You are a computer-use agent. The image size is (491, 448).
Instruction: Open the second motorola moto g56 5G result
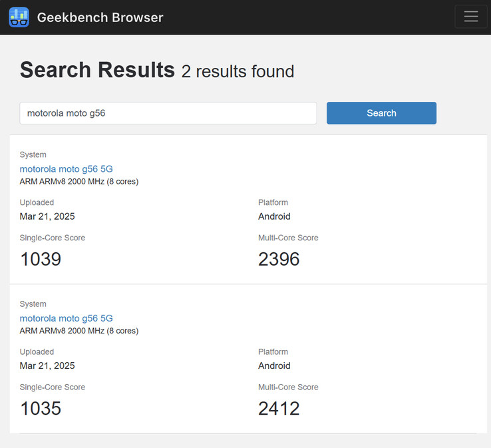pos(66,318)
